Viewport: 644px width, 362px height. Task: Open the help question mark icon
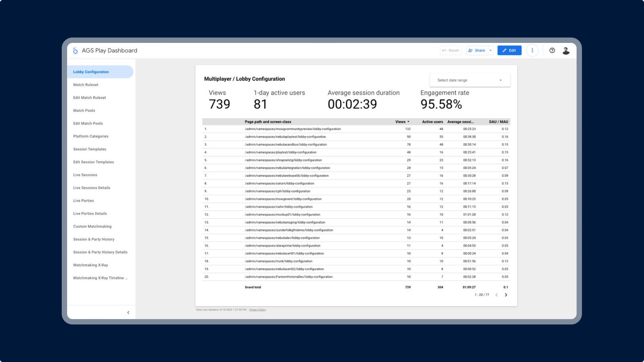[552, 51]
